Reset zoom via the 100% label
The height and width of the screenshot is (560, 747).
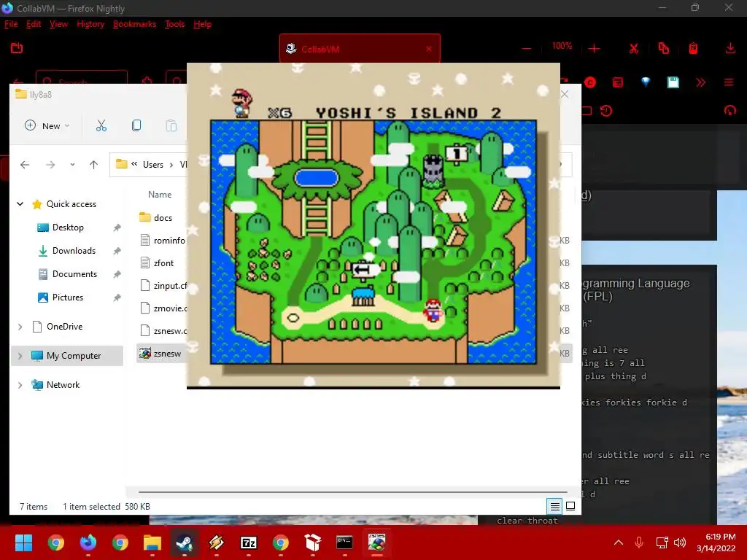click(x=562, y=46)
